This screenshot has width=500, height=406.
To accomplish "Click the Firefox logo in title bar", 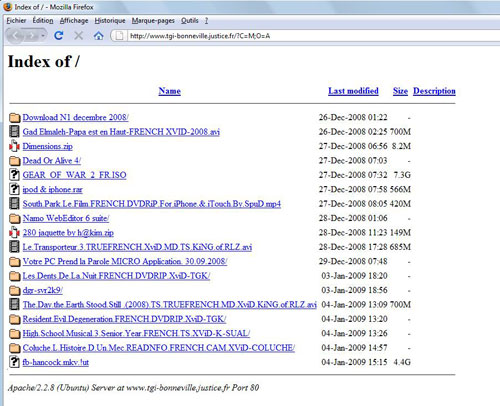I will click(8, 6).
